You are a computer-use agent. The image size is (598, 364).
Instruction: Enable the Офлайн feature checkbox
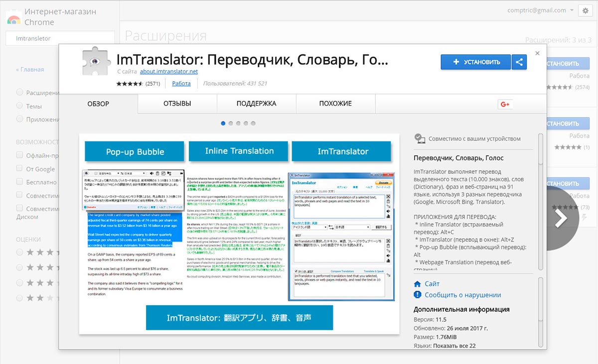[x=19, y=155]
